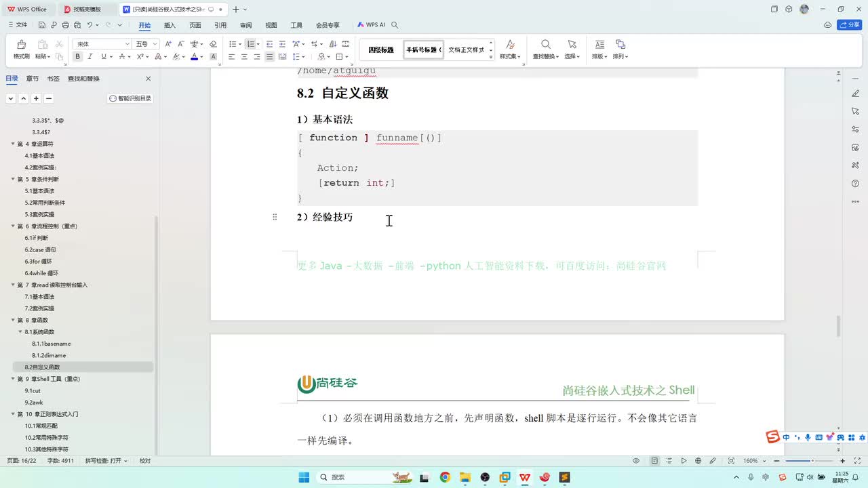868x488 pixels.
Task: Open the font size dropdown (五号)
Action: coord(155,44)
